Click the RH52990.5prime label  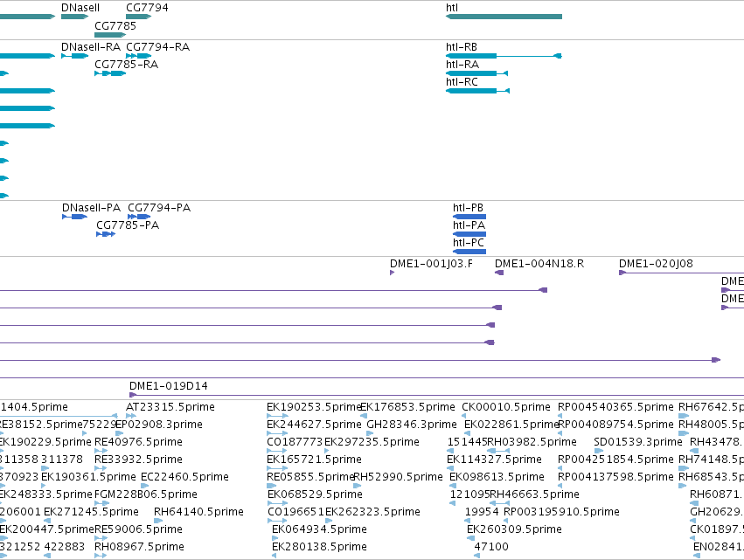398,477
